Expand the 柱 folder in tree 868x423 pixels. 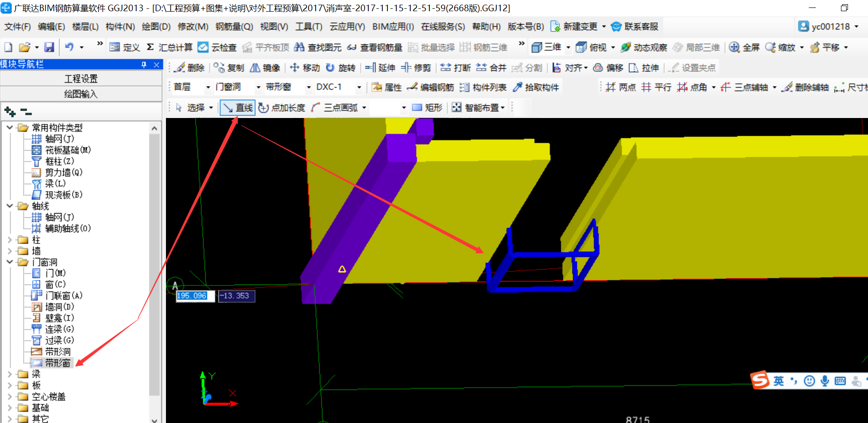[x=10, y=240]
